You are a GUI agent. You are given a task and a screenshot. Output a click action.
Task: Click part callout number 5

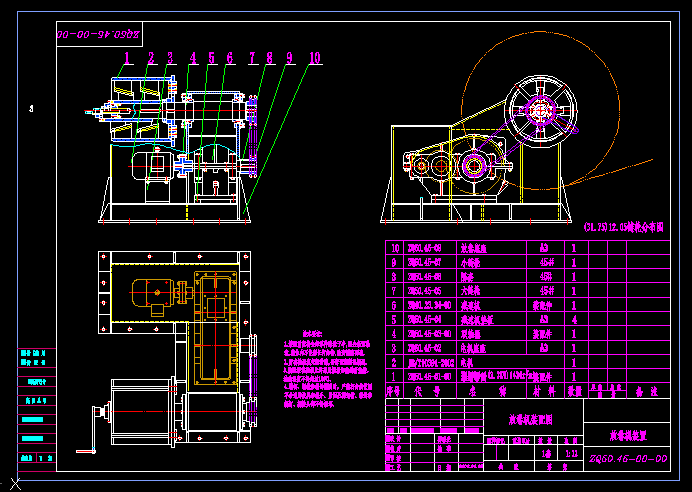pyautogui.click(x=211, y=57)
